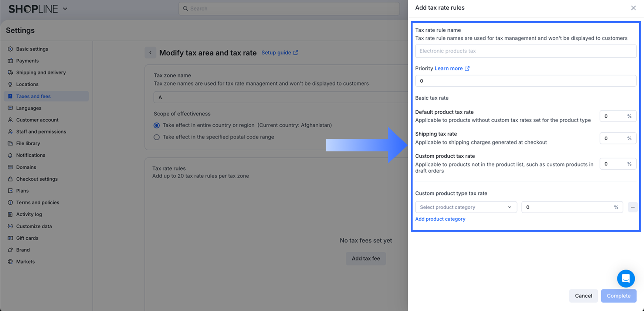Click the Shipping and delivery truck icon
The image size is (644, 311).
[10, 73]
